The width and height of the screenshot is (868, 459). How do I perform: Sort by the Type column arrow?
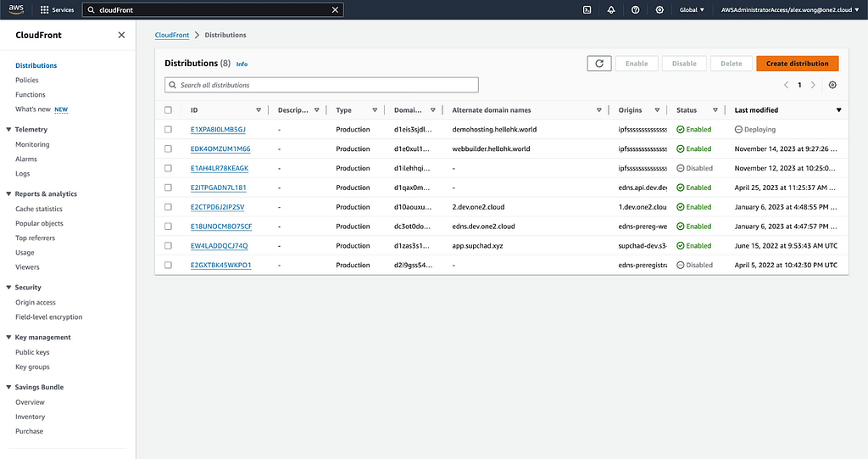point(375,110)
